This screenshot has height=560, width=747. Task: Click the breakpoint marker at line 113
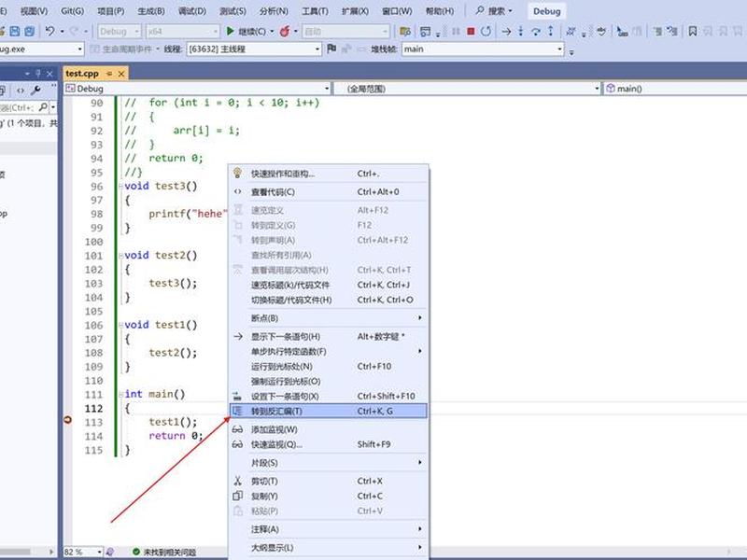click(x=68, y=420)
